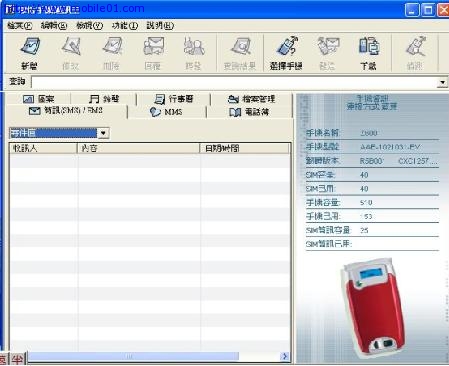Open the 編輯(E) menu
Screen dimensions: 449x366
click(54, 26)
